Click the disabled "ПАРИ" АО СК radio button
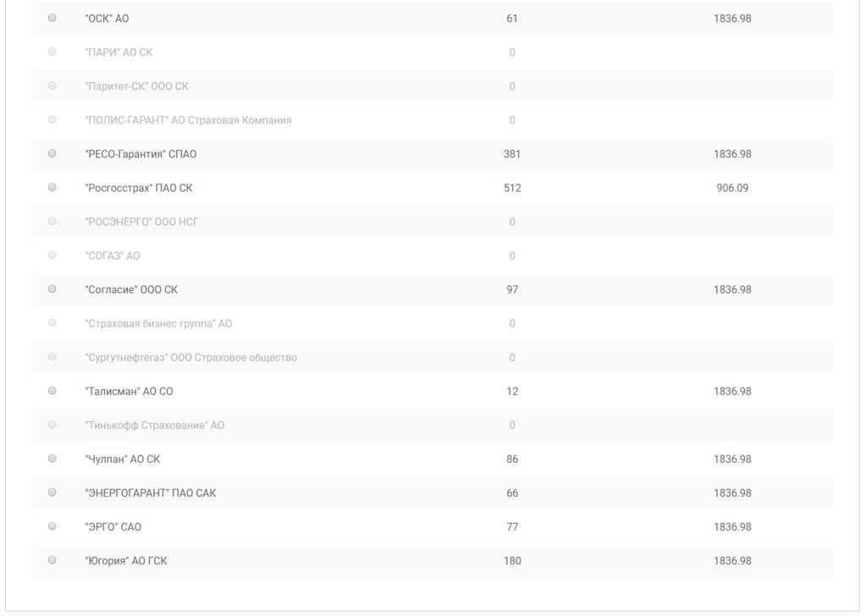This screenshot has height=616, width=867. coord(52,52)
